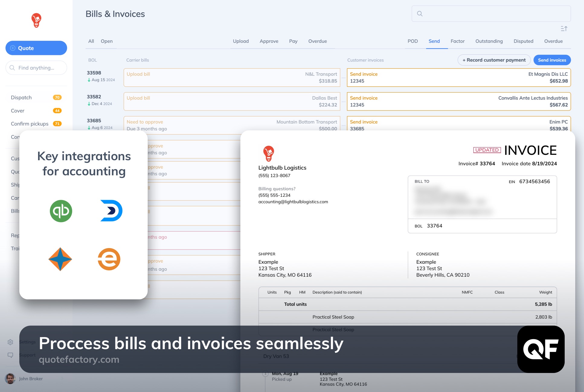Switch to the All tab
Image resolution: width=584 pixels, height=392 pixels.
[91, 41]
